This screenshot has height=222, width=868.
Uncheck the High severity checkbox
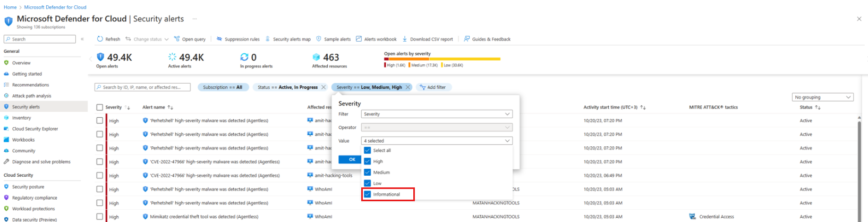pos(367,161)
